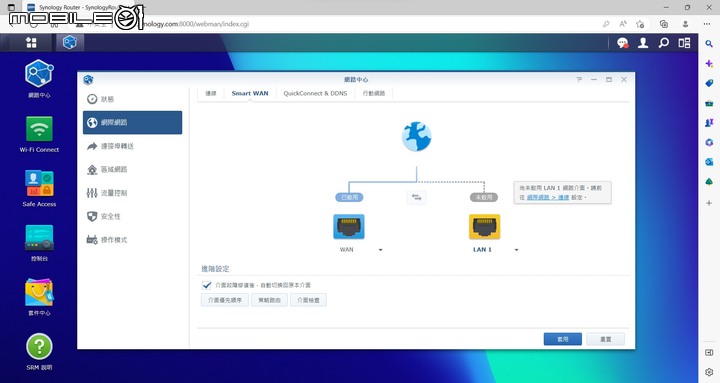The image size is (720, 383).
Task: Open the 套件中心 package center icon
Action: pyautogui.click(x=39, y=297)
